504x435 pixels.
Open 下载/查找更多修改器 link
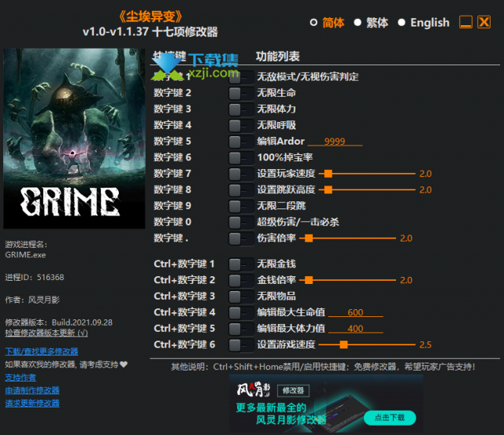coord(42,352)
